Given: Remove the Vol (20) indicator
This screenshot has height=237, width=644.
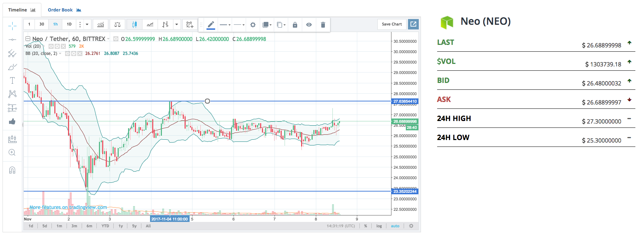Looking at the screenshot, I should (x=63, y=46).
